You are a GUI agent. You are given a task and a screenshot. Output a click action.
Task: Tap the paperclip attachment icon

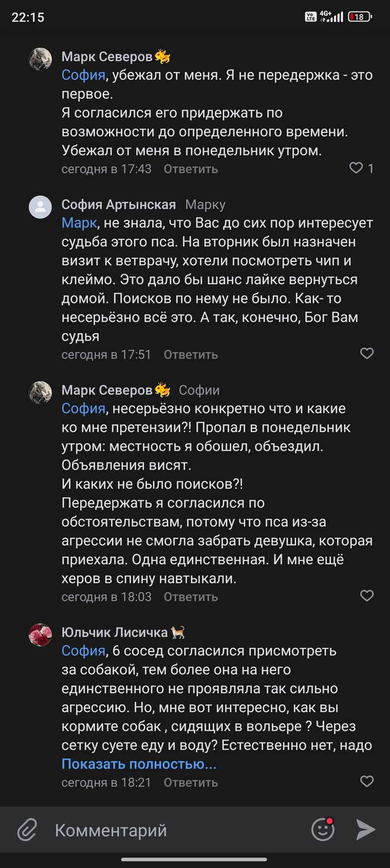tap(27, 830)
